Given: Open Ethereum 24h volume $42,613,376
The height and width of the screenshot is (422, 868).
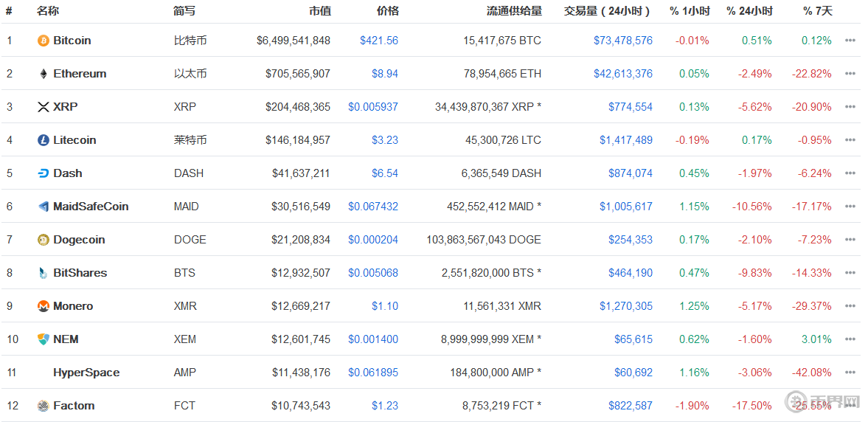Looking at the screenshot, I should click(x=623, y=74).
